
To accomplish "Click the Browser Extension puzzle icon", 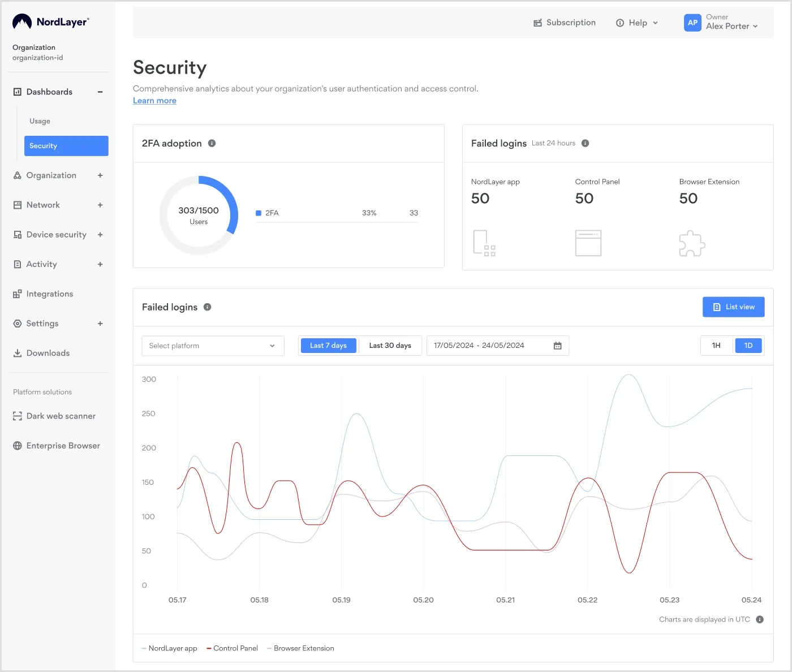I will 692,243.
